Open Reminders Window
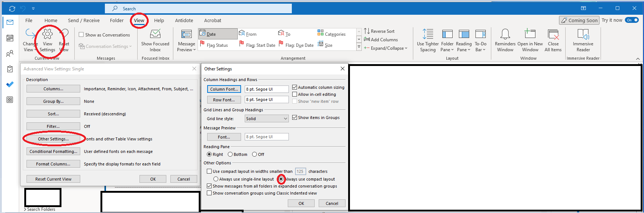The height and width of the screenshot is (213, 644). 505,41
